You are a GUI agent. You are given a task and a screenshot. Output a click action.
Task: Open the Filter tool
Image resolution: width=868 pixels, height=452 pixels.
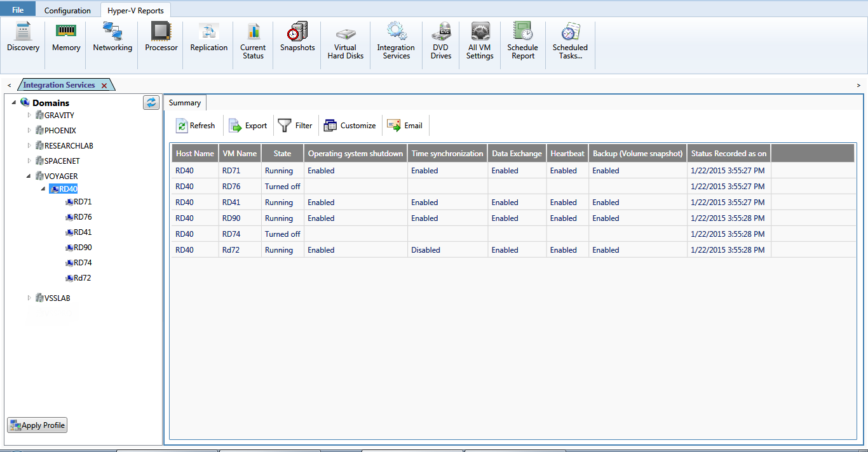pos(295,126)
